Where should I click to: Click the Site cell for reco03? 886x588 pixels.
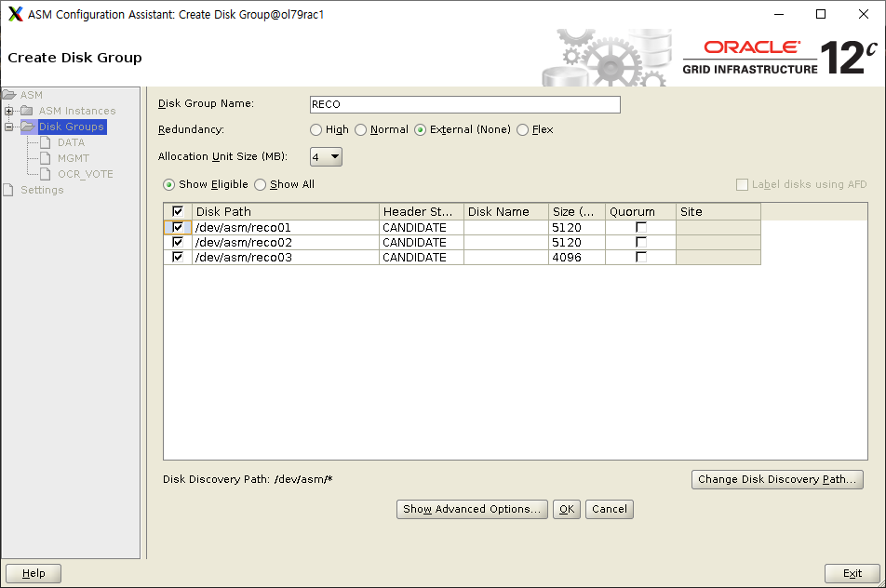(x=718, y=257)
